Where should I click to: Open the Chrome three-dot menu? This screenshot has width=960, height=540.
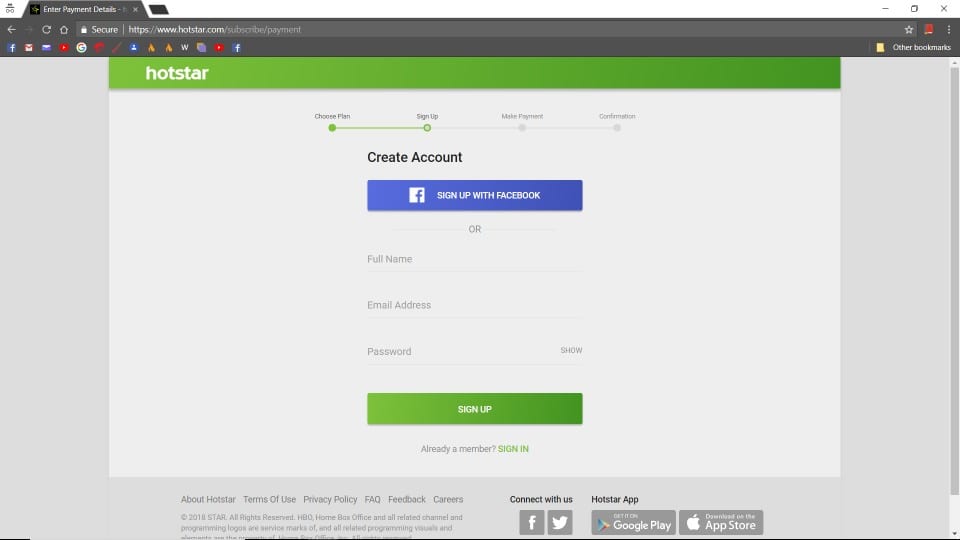tap(948, 29)
